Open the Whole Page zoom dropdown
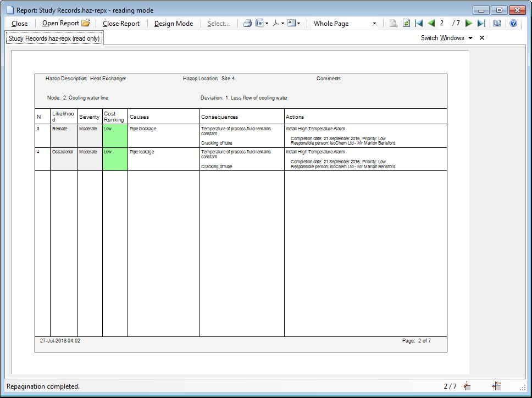This screenshot has height=398, width=532. click(375, 23)
